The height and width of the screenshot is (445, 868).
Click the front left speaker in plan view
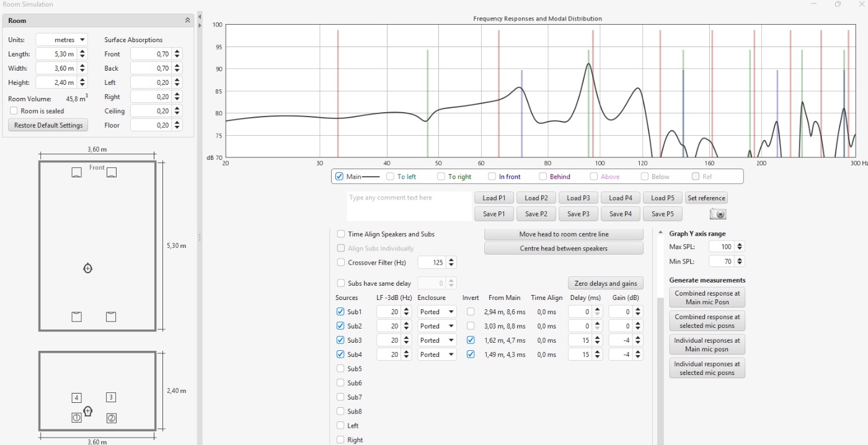76,173
